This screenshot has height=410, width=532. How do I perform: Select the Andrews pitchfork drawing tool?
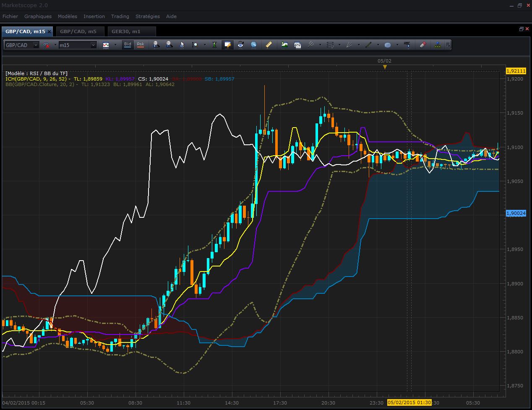pos(311,44)
